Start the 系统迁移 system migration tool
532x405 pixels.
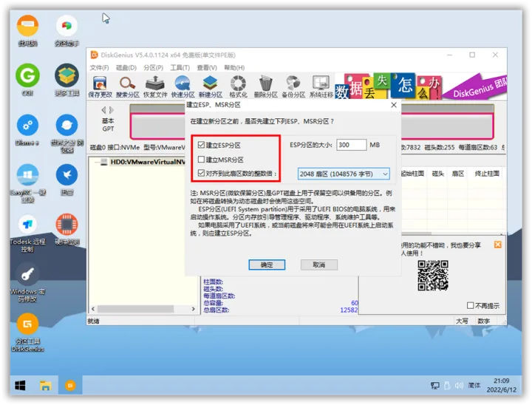click(x=321, y=87)
